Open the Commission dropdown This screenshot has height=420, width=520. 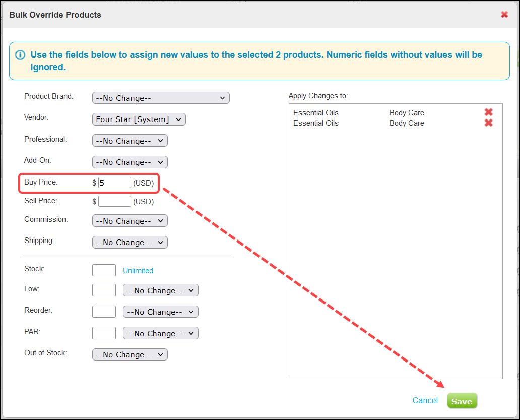(129, 221)
